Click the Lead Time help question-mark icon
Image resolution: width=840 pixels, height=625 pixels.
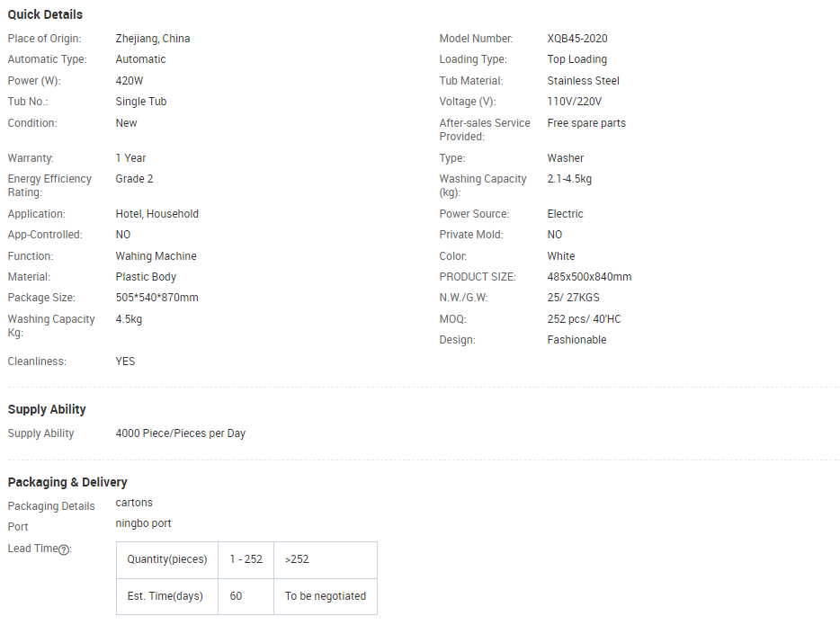(64, 549)
